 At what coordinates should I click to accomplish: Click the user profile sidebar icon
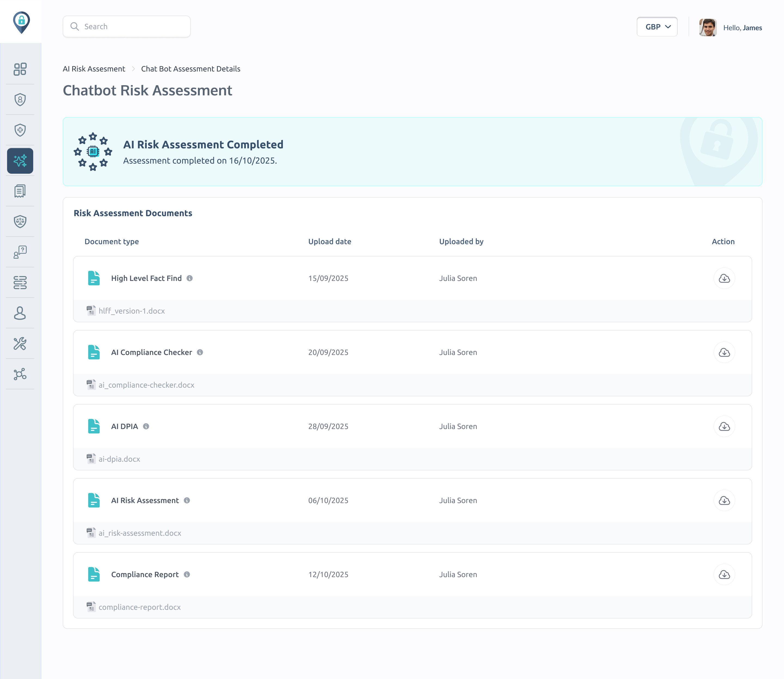coord(20,313)
